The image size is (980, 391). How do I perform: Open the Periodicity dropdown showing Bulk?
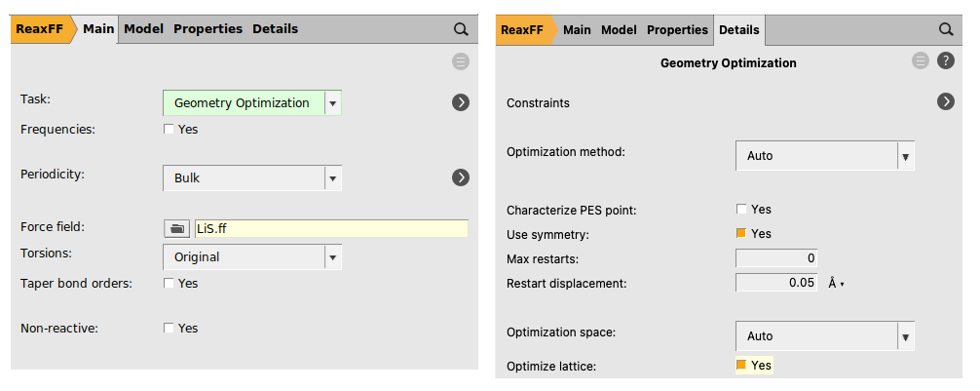[252, 178]
